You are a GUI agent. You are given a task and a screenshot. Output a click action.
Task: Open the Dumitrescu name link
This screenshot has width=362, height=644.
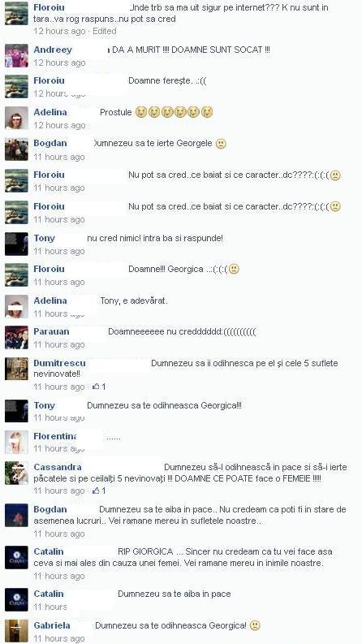59,363
